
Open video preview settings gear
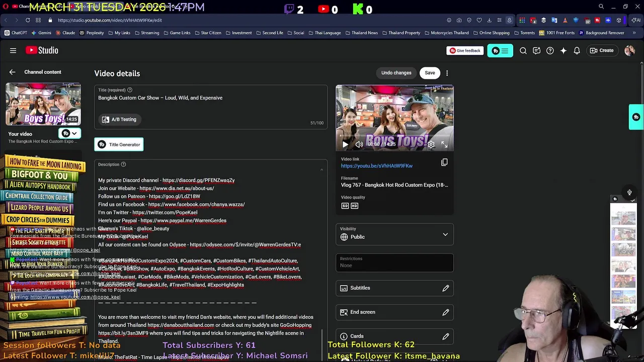pyautogui.click(x=431, y=144)
